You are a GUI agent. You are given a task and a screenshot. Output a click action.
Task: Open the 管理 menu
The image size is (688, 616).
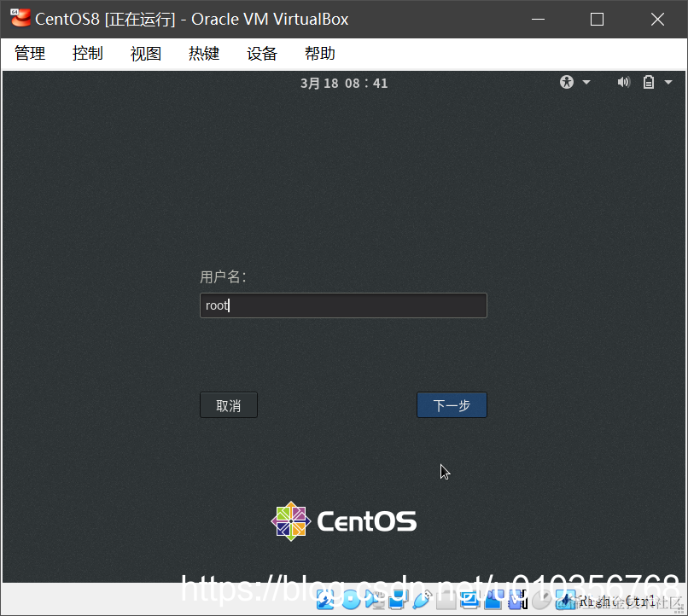30,54
